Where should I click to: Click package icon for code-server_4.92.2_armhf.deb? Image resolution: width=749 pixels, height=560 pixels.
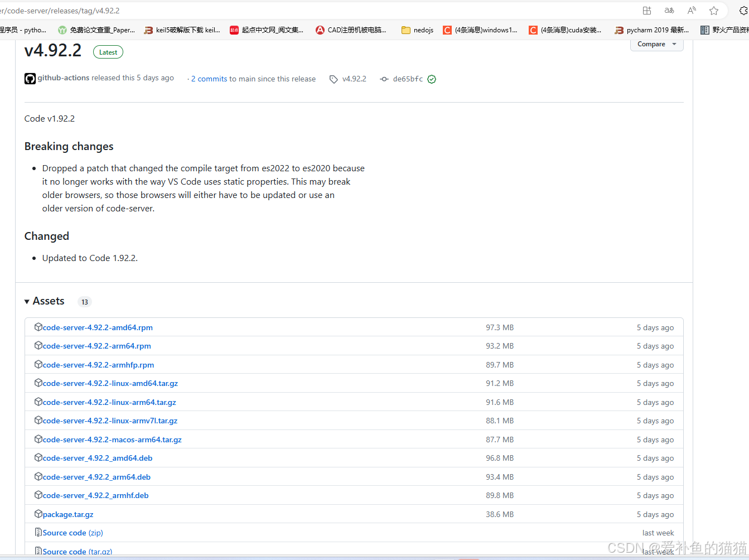coord(38,495)
